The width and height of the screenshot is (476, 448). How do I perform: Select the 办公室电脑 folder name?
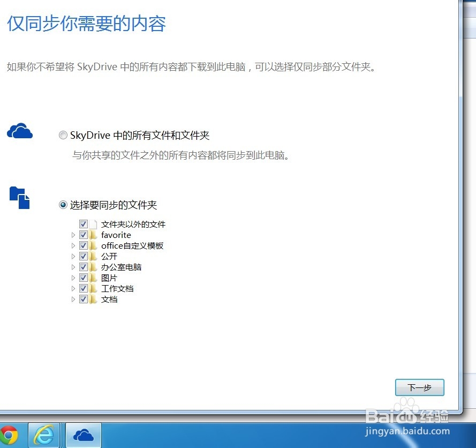tap(121, 267)
